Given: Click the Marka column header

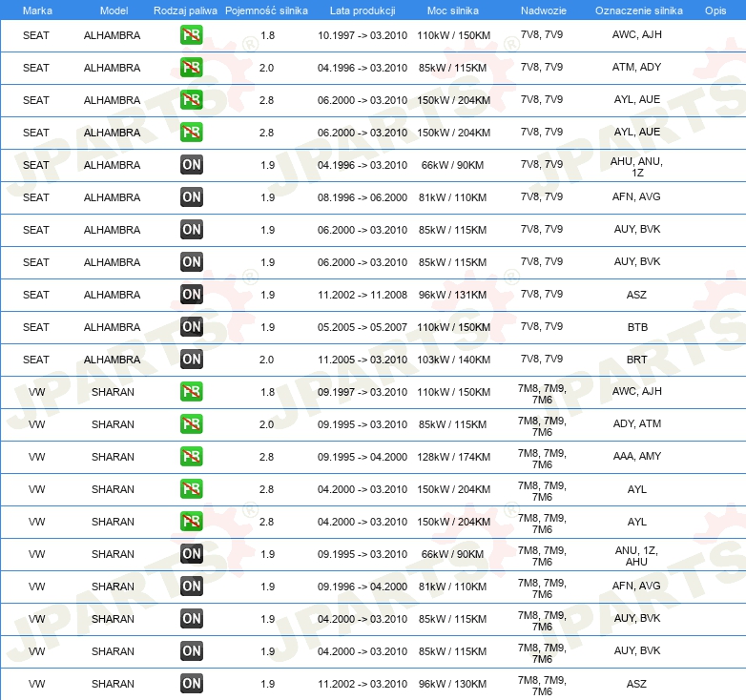Looking at the screenshot, I should [37, 10].
